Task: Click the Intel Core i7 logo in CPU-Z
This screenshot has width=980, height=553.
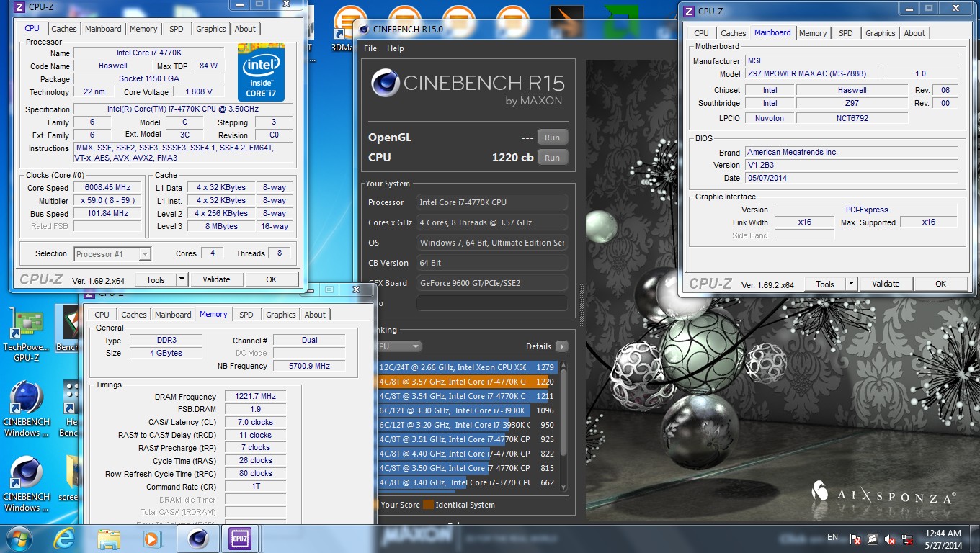Action: point(261,72)
